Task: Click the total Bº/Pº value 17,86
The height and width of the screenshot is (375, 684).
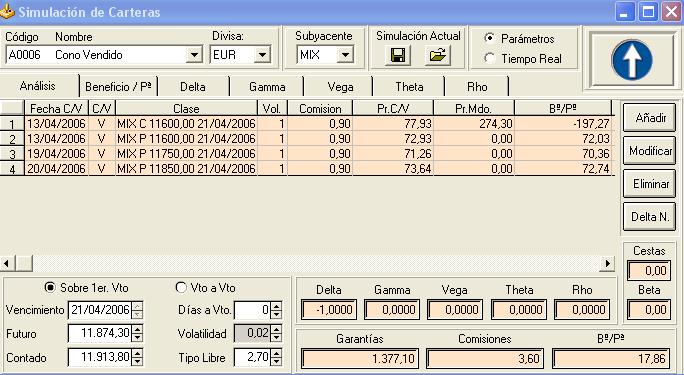Action: pyautogui.click(x=611, y=358)
